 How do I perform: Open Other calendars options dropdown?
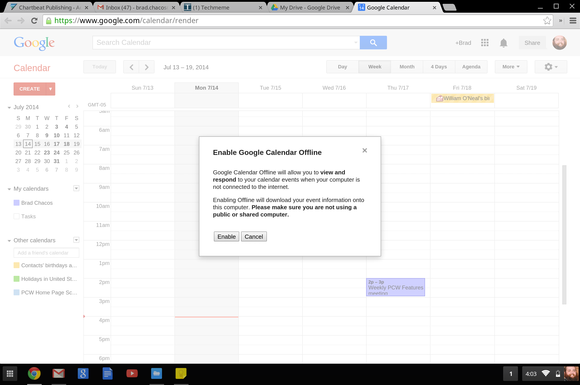[76, 240]
